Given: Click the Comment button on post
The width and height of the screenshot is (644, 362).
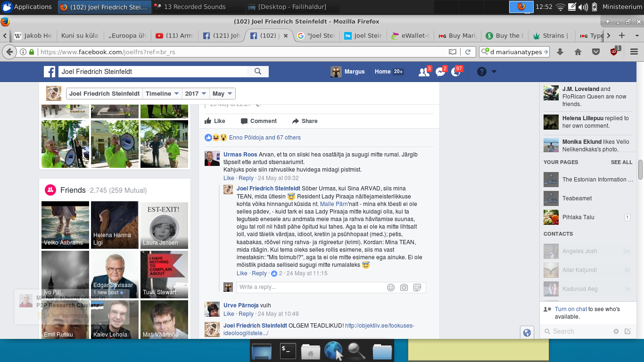Looking at the screenshot, I should [x=258, y=121].
